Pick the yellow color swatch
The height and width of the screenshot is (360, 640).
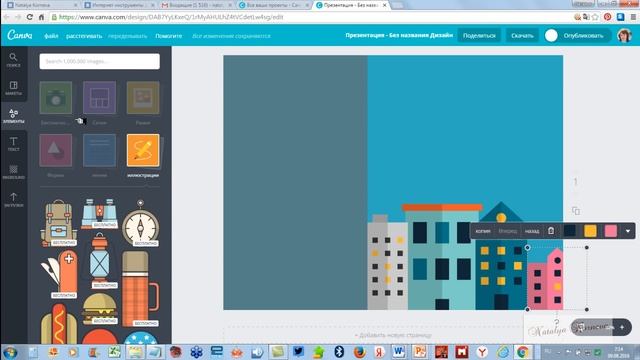click(x=590, y=231)
